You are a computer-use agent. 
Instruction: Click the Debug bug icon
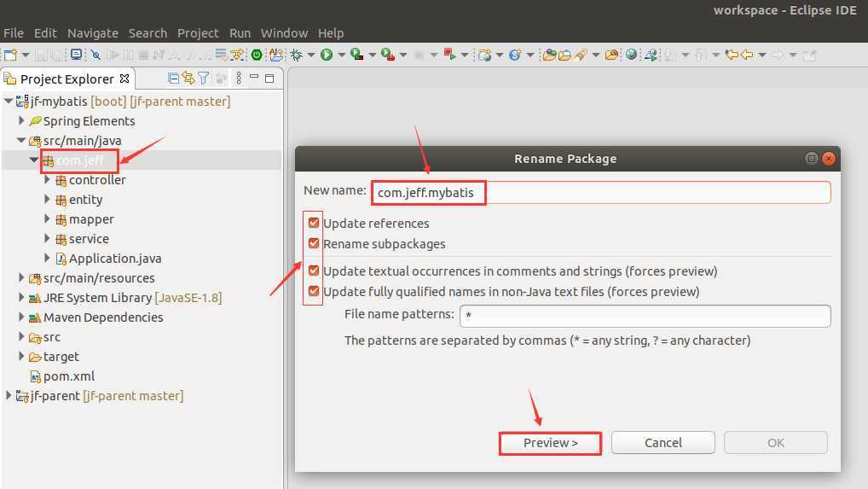(297, 55)
